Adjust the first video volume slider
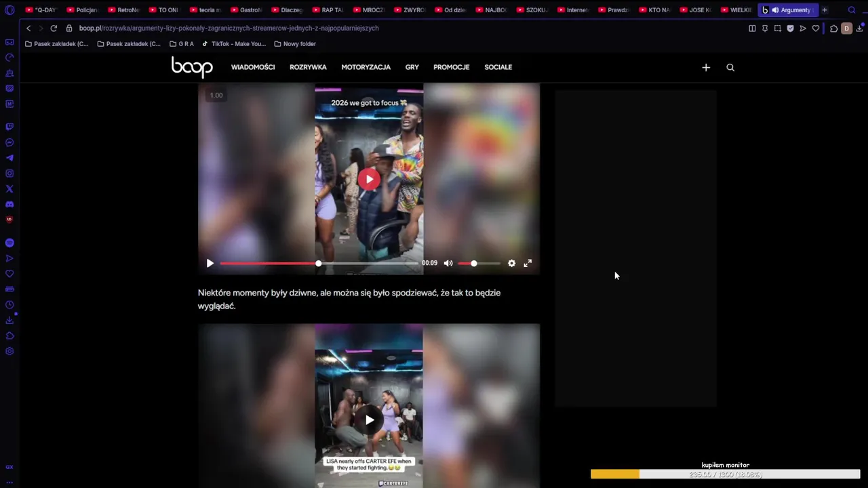The width and height of the screenshot is (868, 488). 479,263
